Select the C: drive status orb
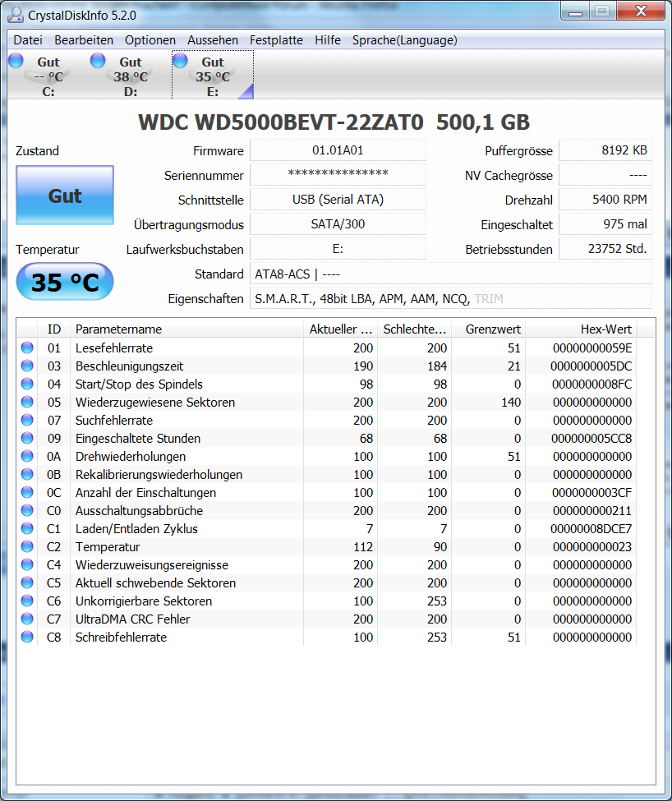The height and width of the screenshot is (801, 672). pos(16,60)
